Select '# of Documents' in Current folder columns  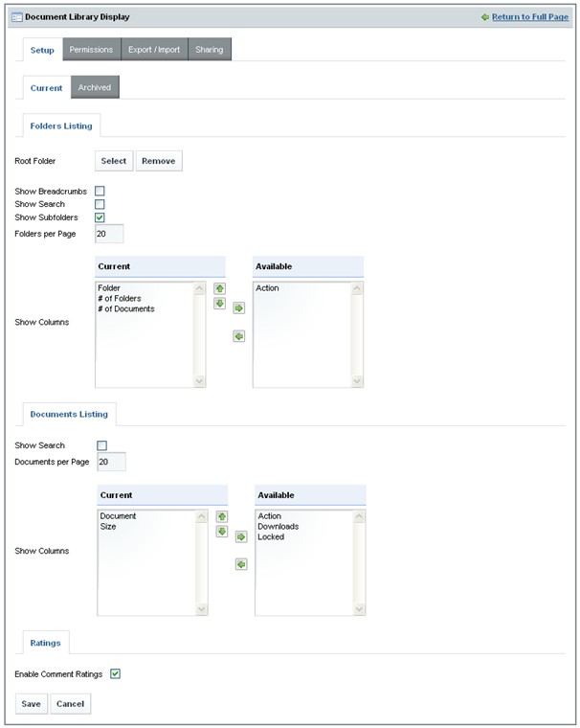[126, 308]
